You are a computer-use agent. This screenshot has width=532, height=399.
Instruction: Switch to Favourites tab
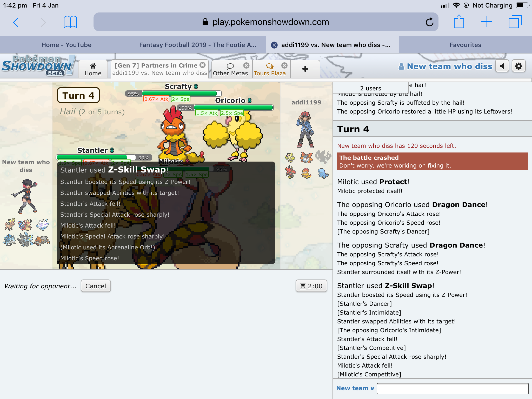click(x=465, y=45)
